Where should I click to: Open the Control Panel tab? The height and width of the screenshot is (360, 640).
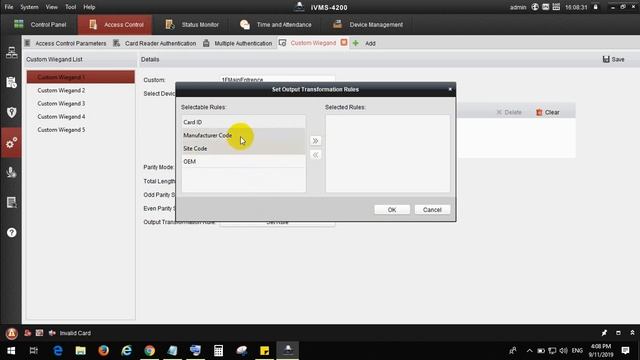[x=40, y=24]
